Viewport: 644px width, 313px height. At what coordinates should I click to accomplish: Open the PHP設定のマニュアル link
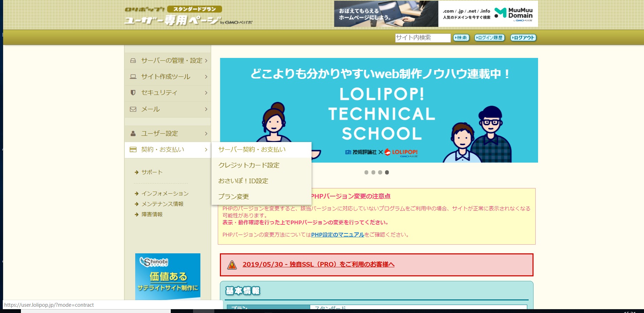pyautogui.click(x=337, y=235)
